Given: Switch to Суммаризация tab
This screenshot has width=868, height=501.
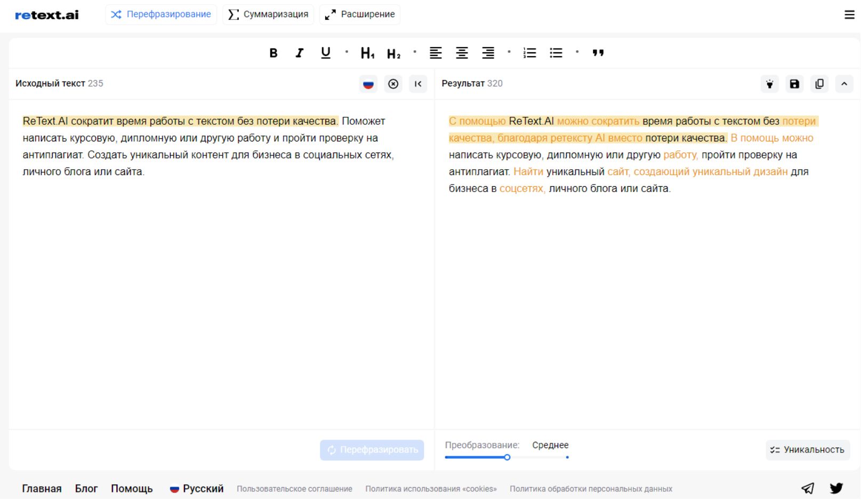Looking at the screenshot, I should click(268, 14).
